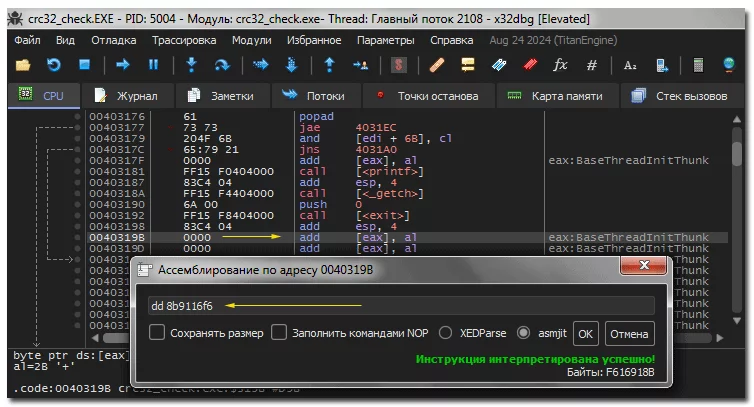This screenshot has height=407, width=754.
Task: Click the horizontal scrollbar right arrow
Action: [720, 338]
